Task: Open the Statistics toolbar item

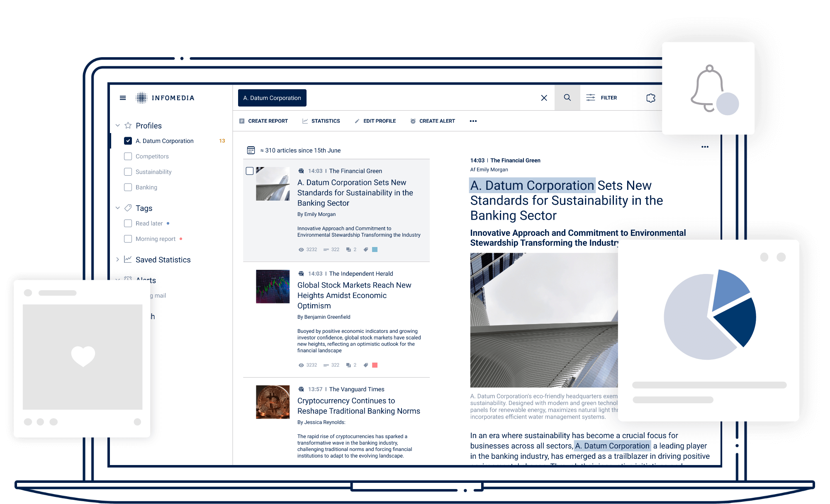Action: pyautogui.click(x=321, y=121)
